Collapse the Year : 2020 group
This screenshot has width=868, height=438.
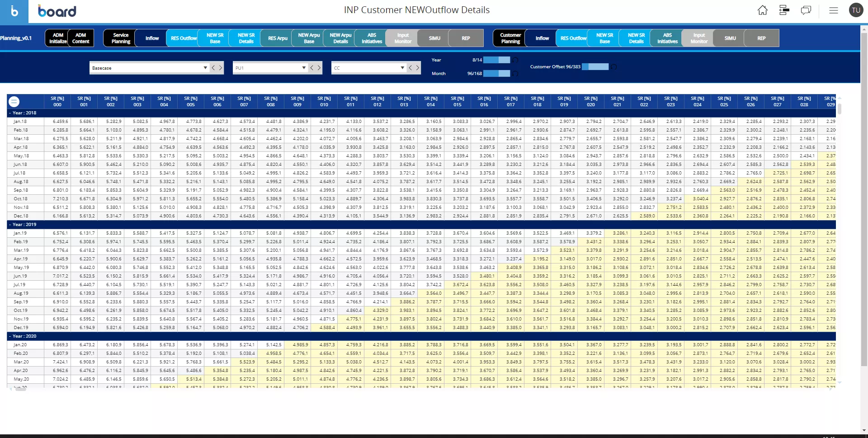pyautogui.click(x=10, y=336)
